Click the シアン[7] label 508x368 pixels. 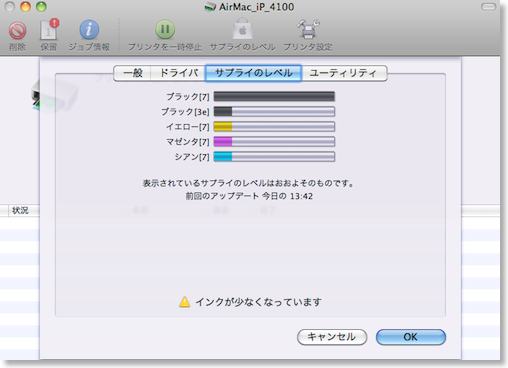192,157
